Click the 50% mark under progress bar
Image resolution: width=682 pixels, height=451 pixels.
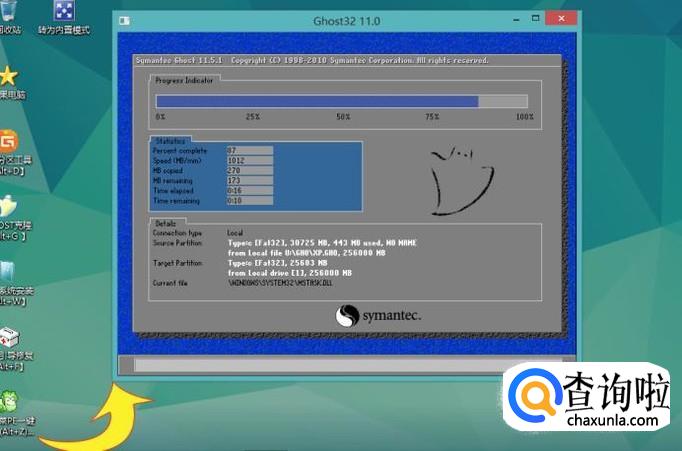[x=343, y=117]
